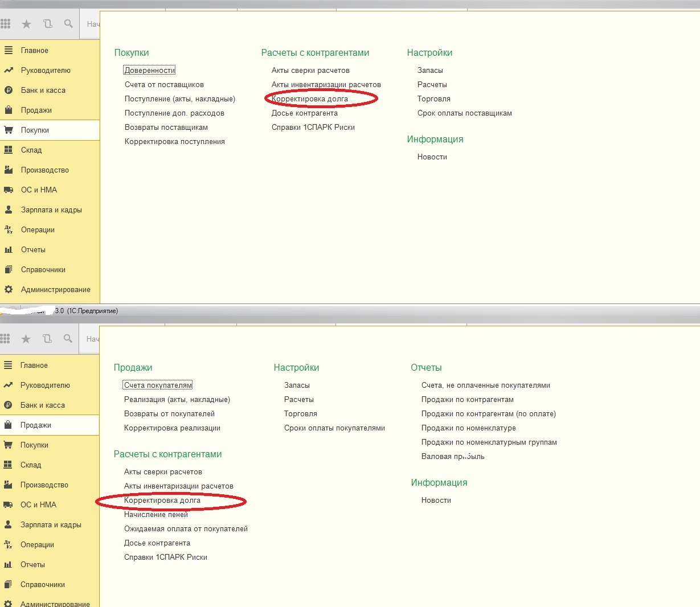This screenshot has height=607, width=700.
Task: Click the factory icon in lower sidebar
Action: pyautogui.click(x=8, y=485)
